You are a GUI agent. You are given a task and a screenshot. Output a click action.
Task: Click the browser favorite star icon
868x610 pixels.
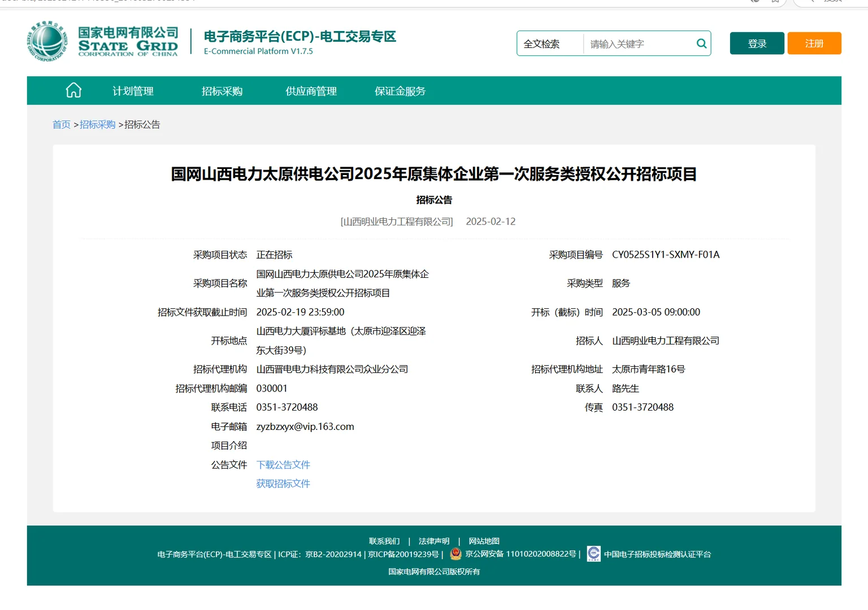point(775,2)
